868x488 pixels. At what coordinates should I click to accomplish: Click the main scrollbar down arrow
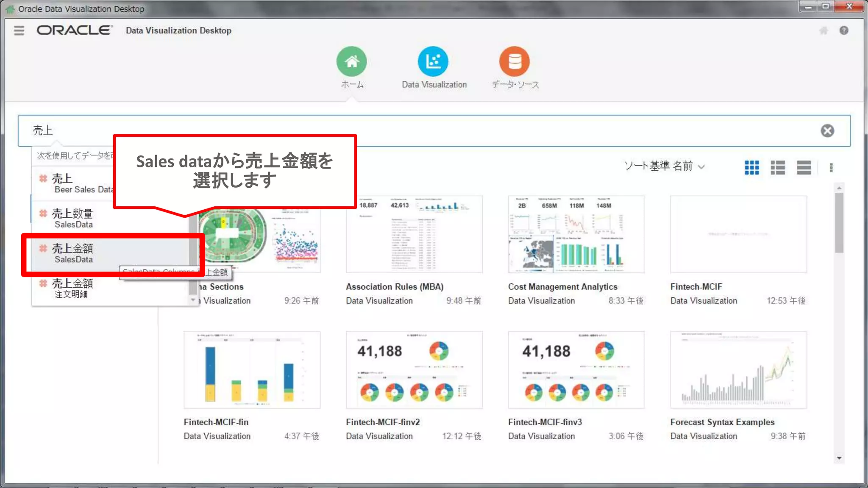click(839, 458)
